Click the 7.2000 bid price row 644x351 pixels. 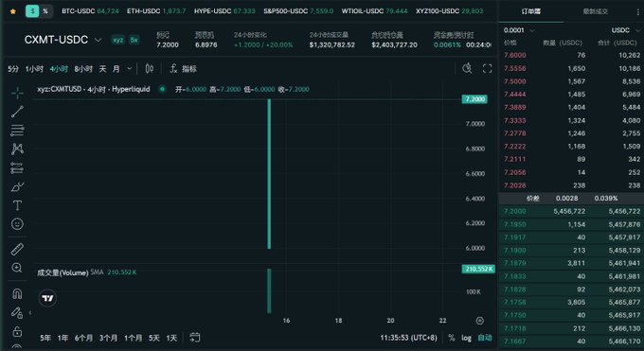coord(571,211)
